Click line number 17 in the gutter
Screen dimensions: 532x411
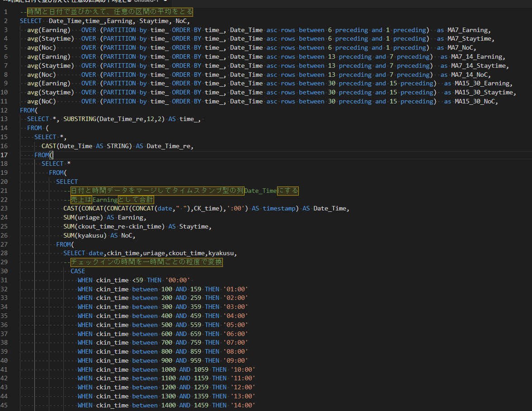pos(4,155)
